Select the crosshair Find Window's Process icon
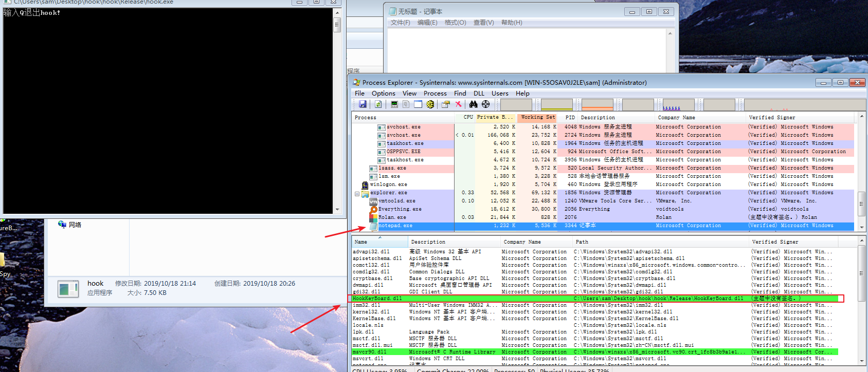The height and width of the screenshot is (372, 868). [486, 104]
